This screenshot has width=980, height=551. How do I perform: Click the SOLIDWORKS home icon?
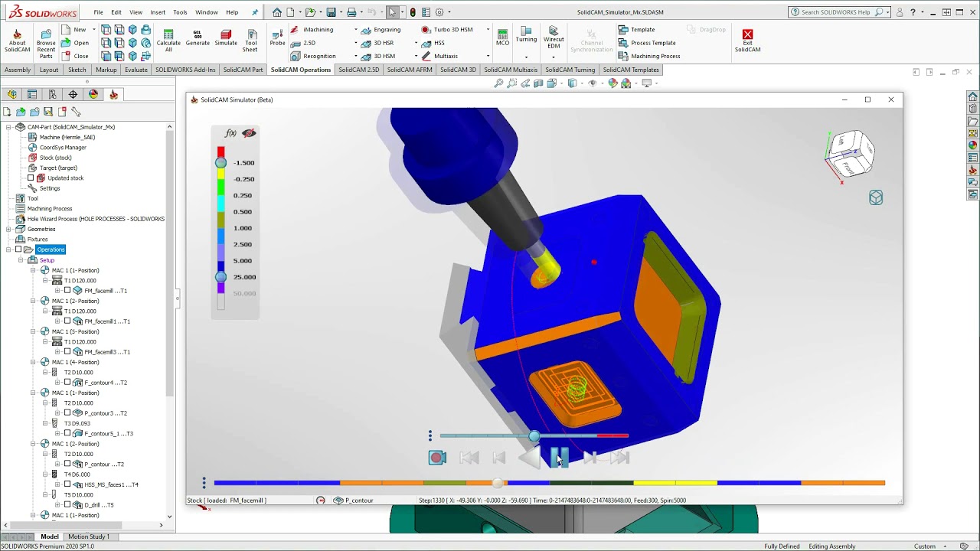tap(277, 12)
